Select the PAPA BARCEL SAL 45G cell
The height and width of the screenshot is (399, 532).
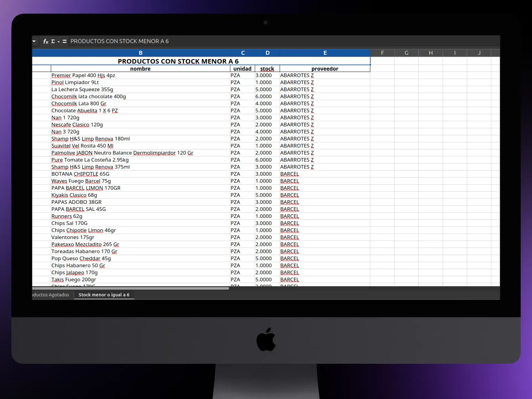[x=140, y=209]
